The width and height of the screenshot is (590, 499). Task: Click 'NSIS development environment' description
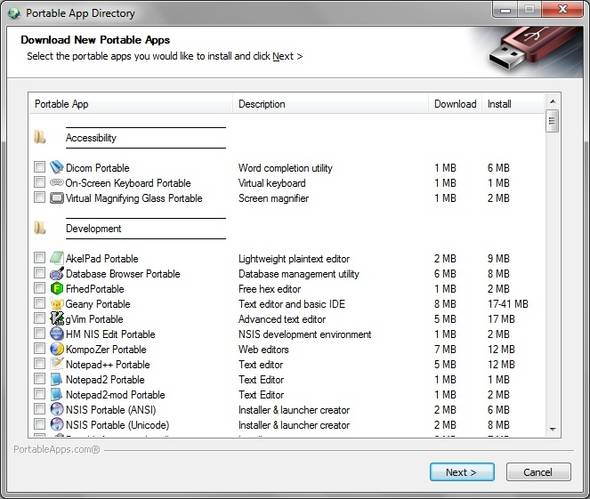(305, 334)
